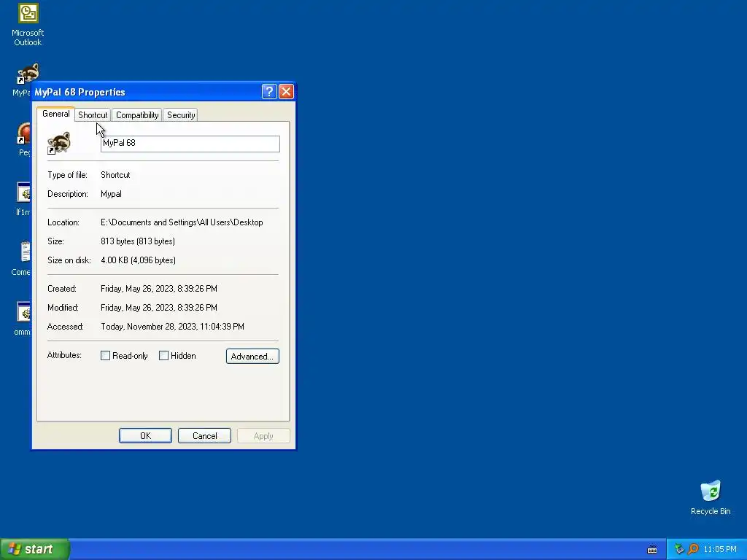The image size is (747, 560).
Task: Click the Size on disk value 4.00 KB (4,096 bytes)
Action: tap(138, 260)
